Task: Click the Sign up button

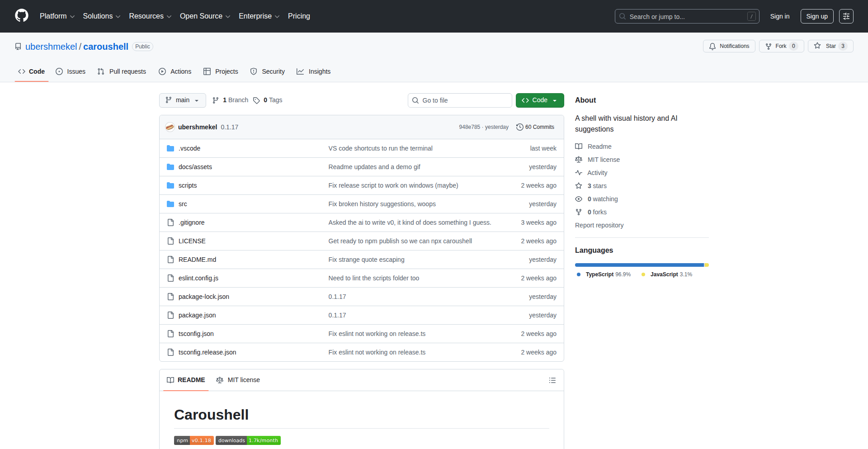Action: coord(816,16)
